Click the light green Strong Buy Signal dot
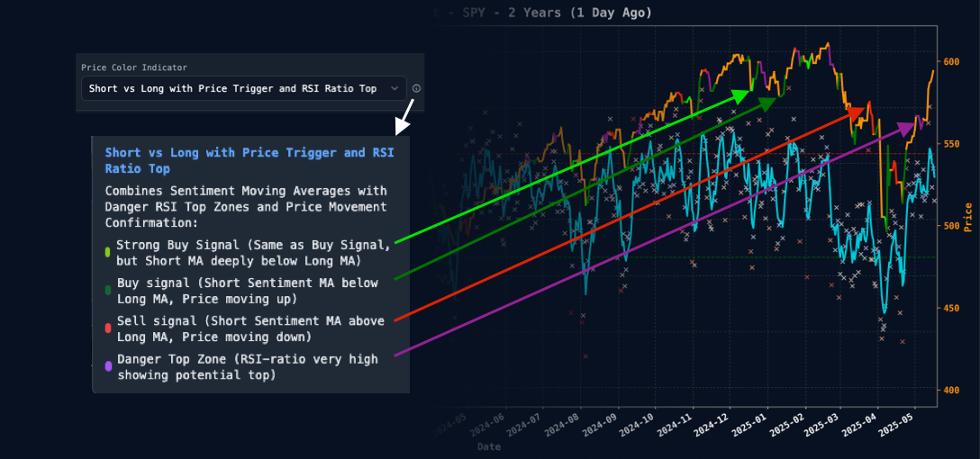The height and width of the screenshot is (459, 980). [x=108, y=252]
